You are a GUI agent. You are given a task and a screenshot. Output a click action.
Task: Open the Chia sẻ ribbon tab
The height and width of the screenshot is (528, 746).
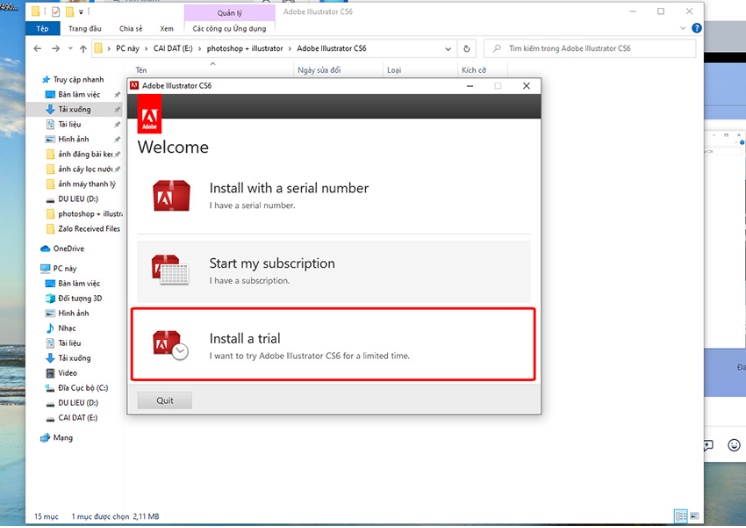pyautogui.click(x=131, y=29)
